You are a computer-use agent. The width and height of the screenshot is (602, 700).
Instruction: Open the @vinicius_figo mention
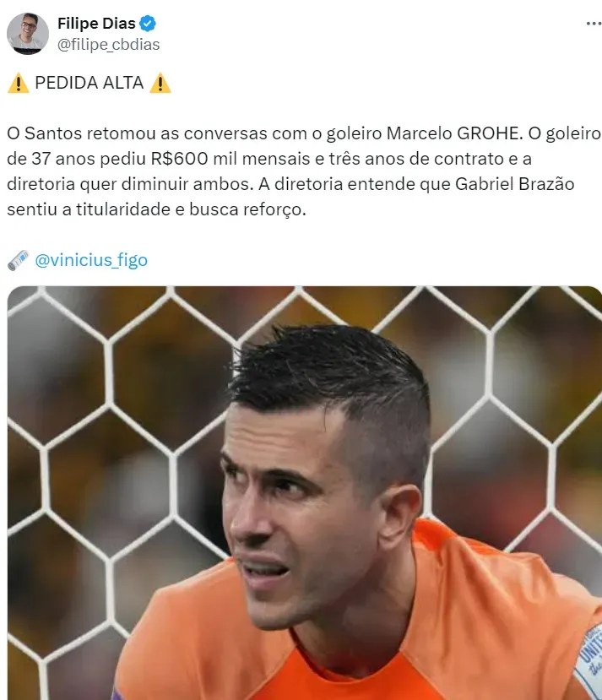point(91,260)
